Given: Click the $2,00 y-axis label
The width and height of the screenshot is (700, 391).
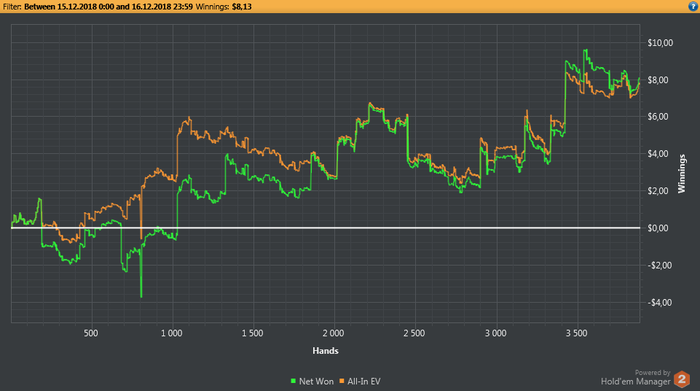Looking at the screenshot, I should click(x=658, y=191).
